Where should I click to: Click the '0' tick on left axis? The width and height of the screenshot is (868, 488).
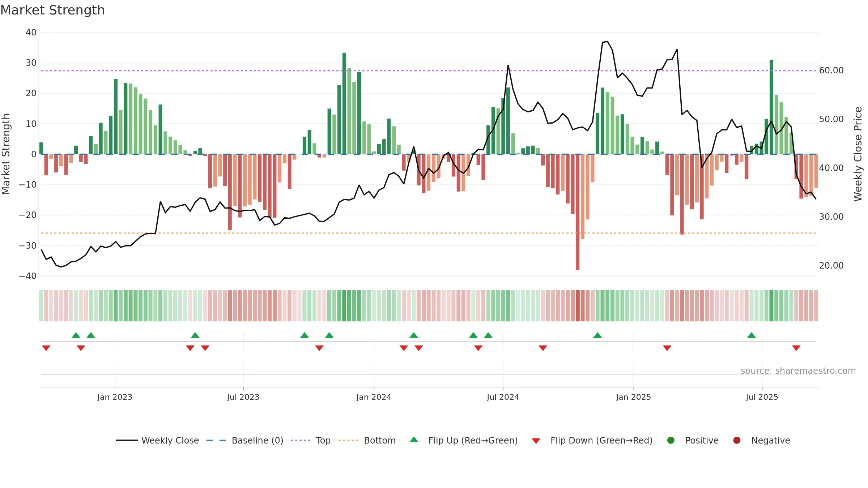coord(34,154)
